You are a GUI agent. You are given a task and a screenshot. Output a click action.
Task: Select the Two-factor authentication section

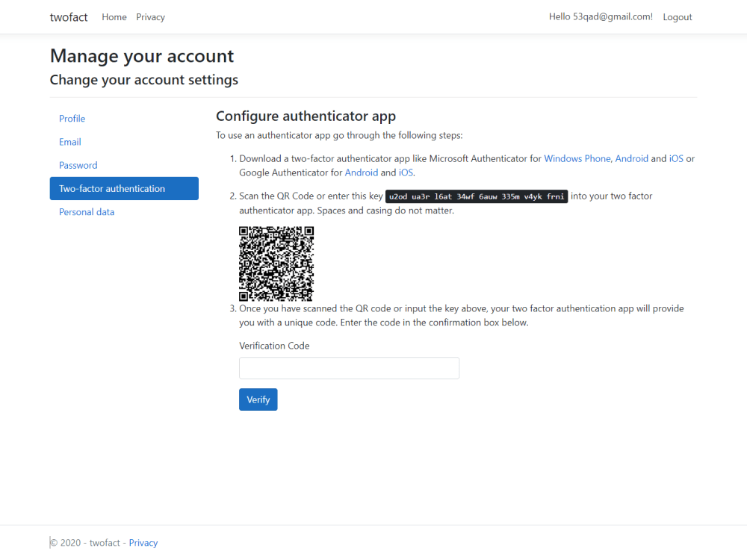pos(113,188)
